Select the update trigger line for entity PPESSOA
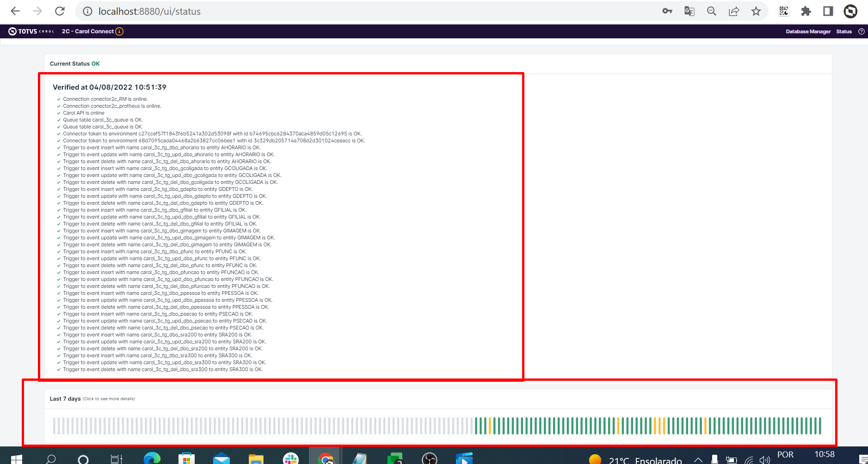 tap(168, 300)
